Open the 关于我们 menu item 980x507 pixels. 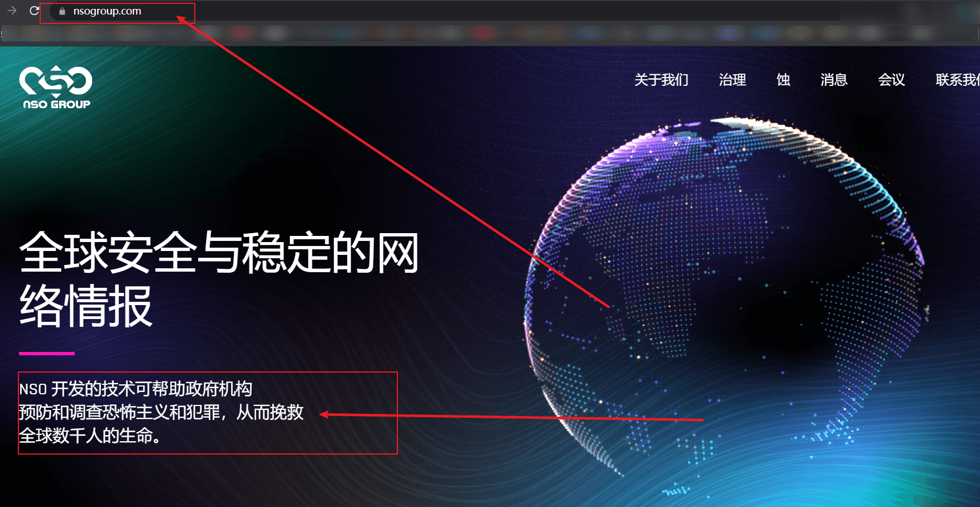[x=661, y=80]
